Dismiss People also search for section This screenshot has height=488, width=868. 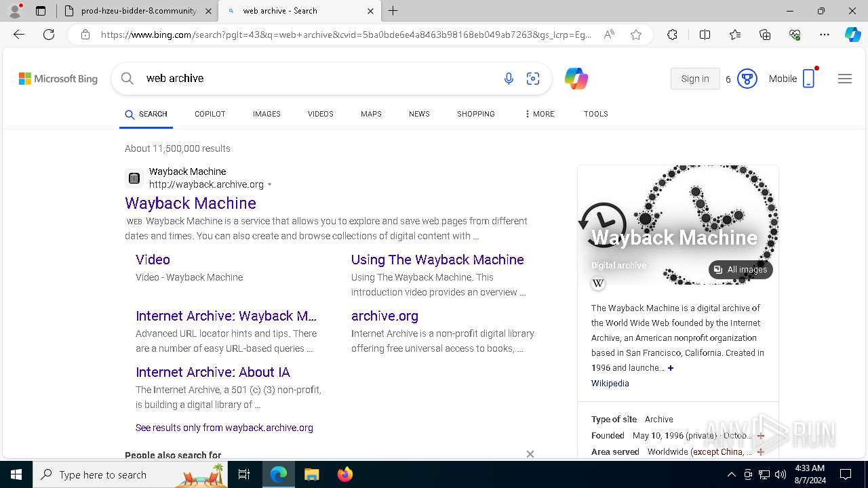click(530, 454)
